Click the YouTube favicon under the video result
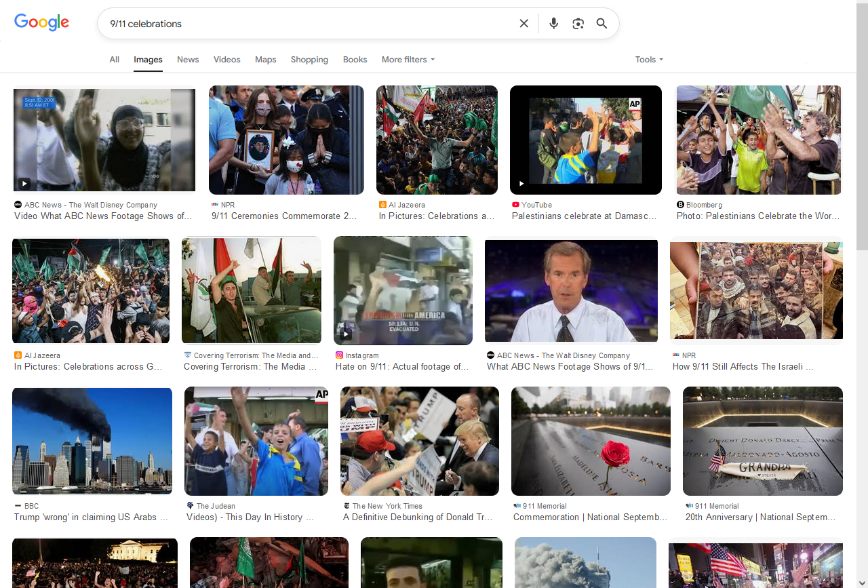This screenshot has height=588, width=868. pos(515,205)
